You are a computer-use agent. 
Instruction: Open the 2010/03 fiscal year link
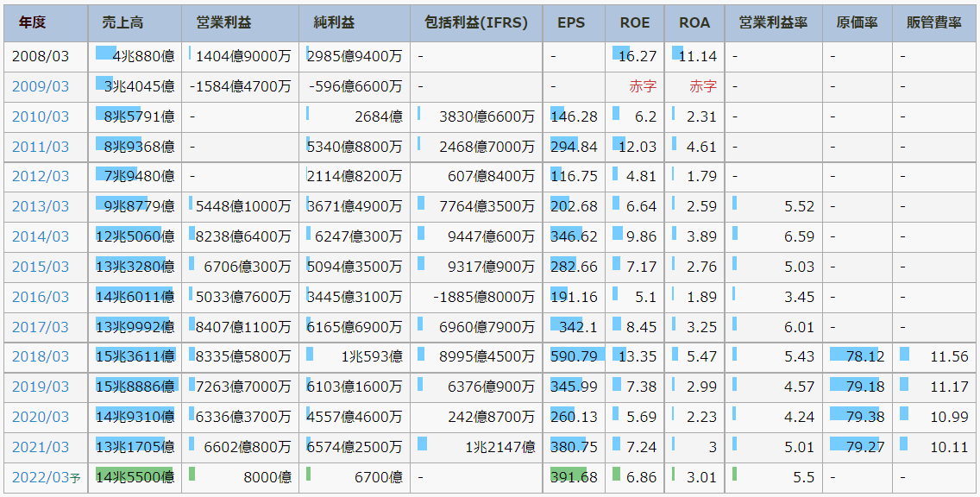[41, 116]
